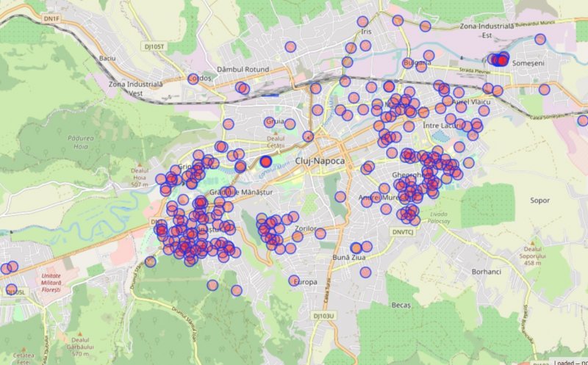Click the Borhanci area label
Viewport: 588px width, 365px height.
click(x=487, y=272)
